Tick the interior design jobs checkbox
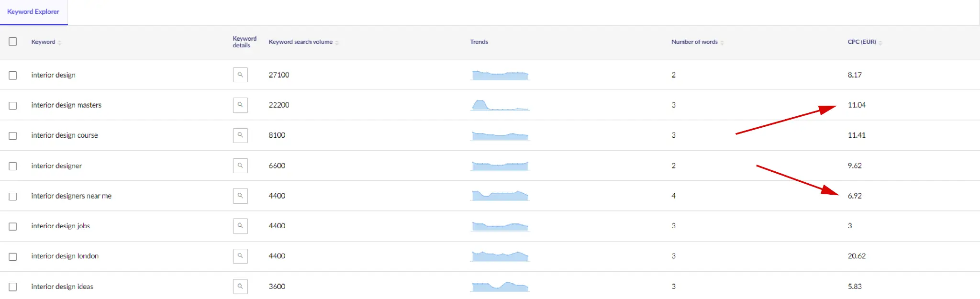This screenshot has height=299, width=980. coord(13,227)
